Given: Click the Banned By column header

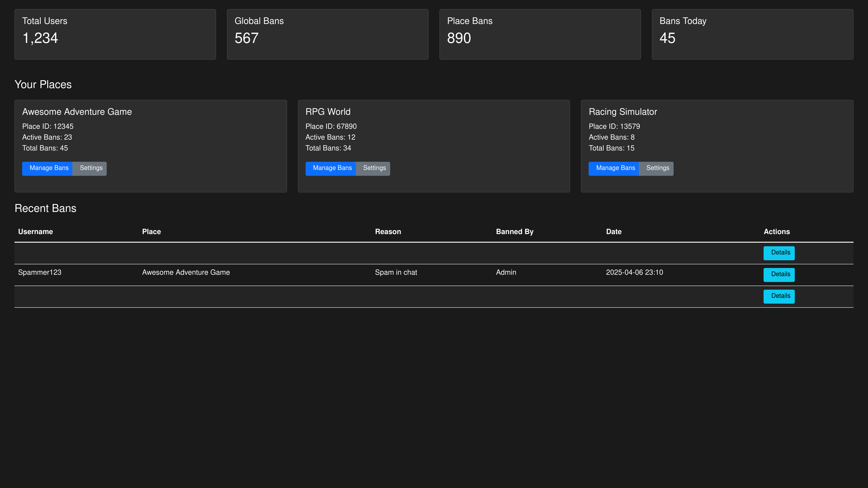Looking at the screenshot, I should tap(514, 232).
